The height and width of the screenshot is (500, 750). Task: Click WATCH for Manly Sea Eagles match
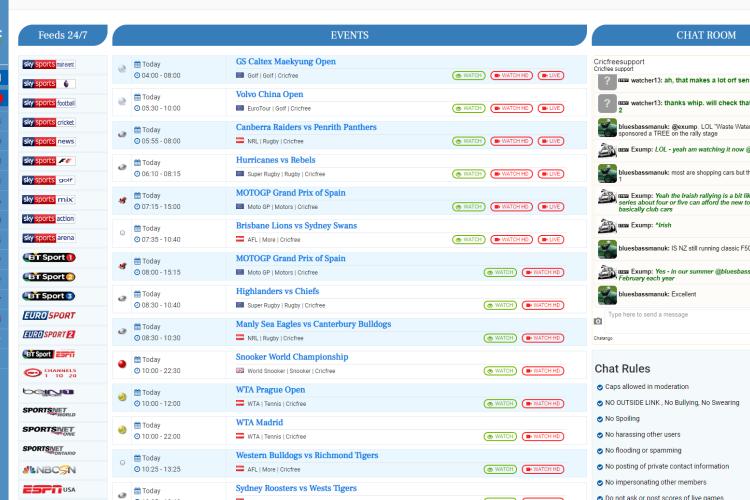(x=500, y=338)
